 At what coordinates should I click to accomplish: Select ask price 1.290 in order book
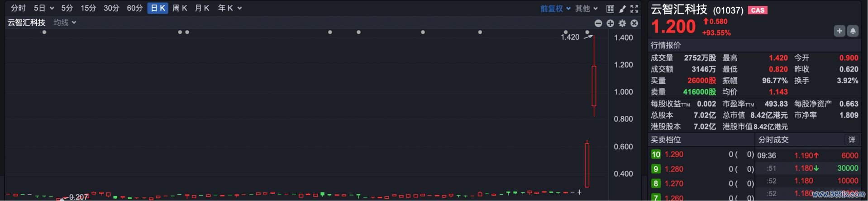point(674,154)
